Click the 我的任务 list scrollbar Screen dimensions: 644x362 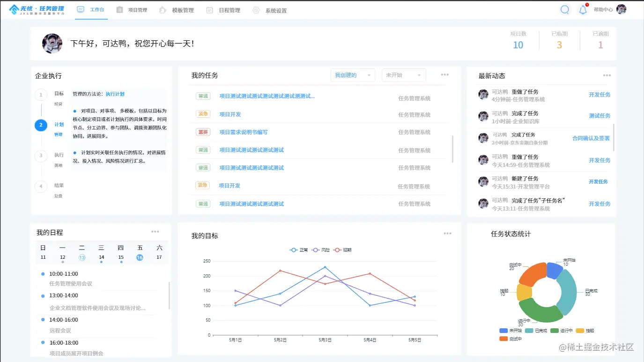(x=452, y=149)
